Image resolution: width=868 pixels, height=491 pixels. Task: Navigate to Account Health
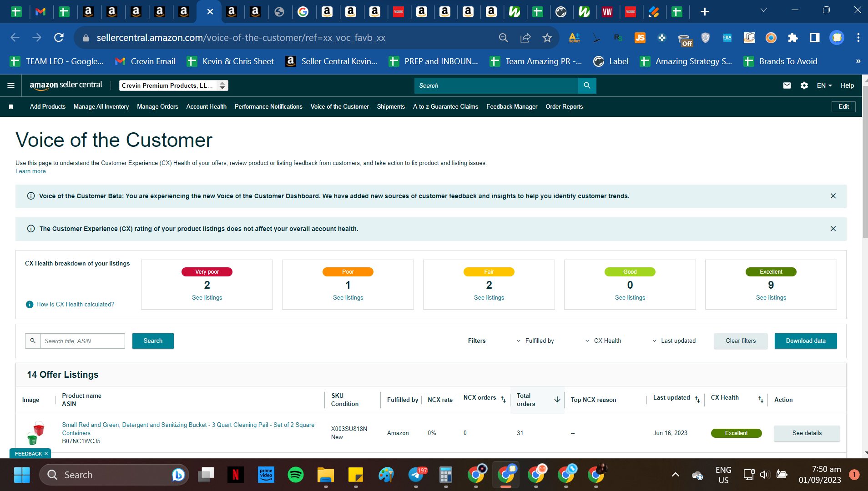(x=206, y=107)
